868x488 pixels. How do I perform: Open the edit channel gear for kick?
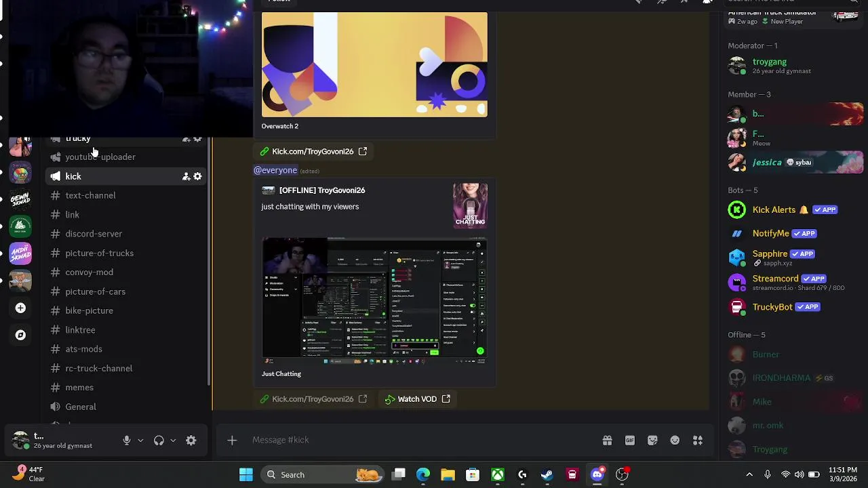point(197,176)
